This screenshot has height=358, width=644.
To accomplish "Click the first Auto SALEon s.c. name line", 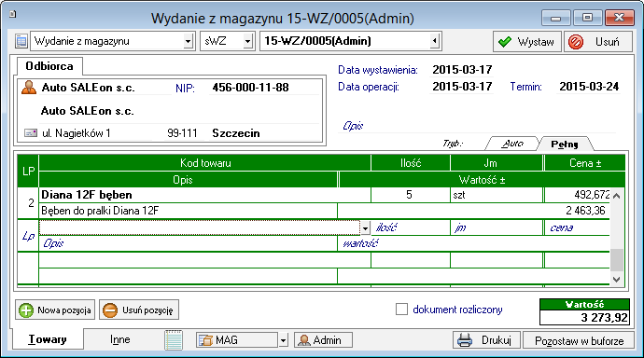I will 88,88.
